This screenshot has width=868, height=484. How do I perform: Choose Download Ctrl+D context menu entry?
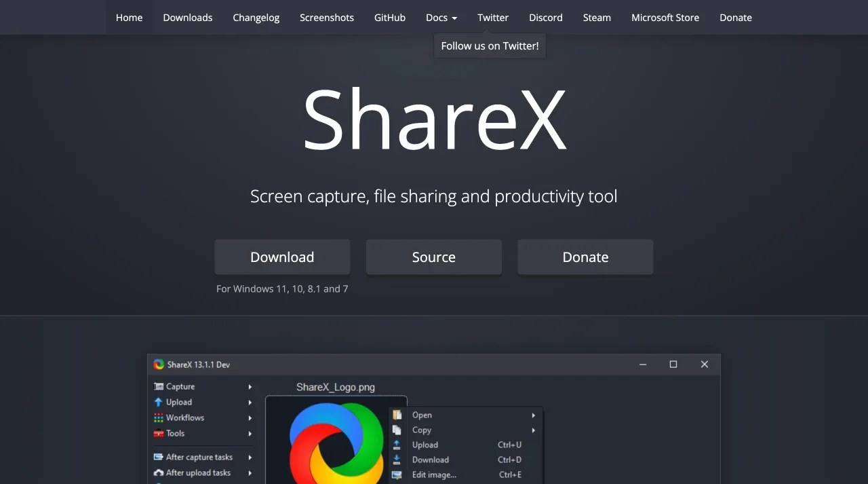click(467, 460)
